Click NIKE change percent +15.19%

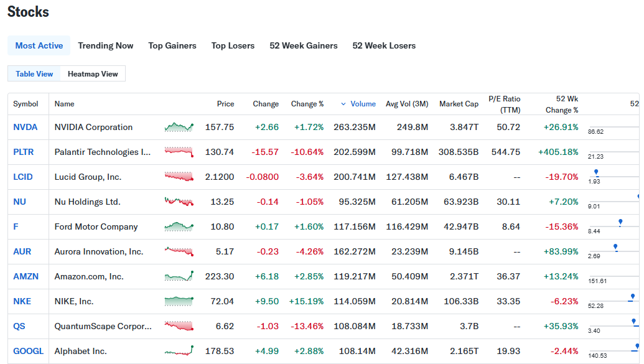pos(306,301)
